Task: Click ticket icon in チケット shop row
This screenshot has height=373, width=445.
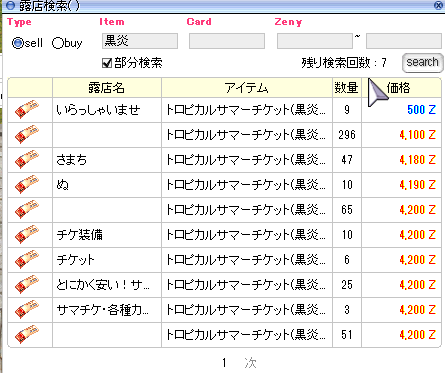Action: click(x=27, y=259)
